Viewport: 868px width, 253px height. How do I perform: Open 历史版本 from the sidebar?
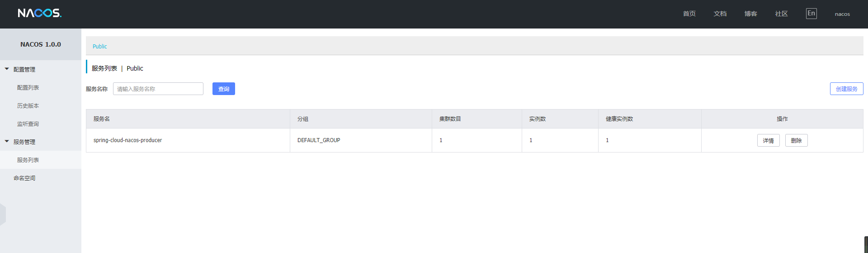point(28,105)
